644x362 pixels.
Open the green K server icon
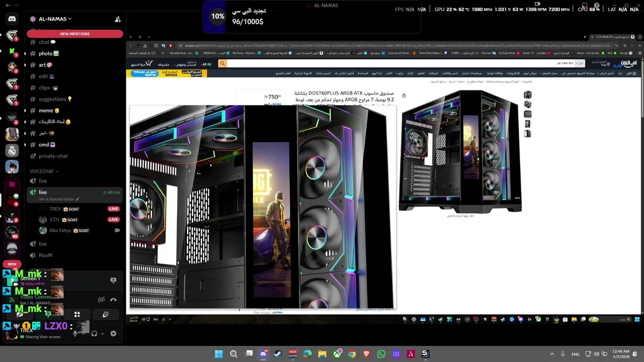click(x=12, y=51)
